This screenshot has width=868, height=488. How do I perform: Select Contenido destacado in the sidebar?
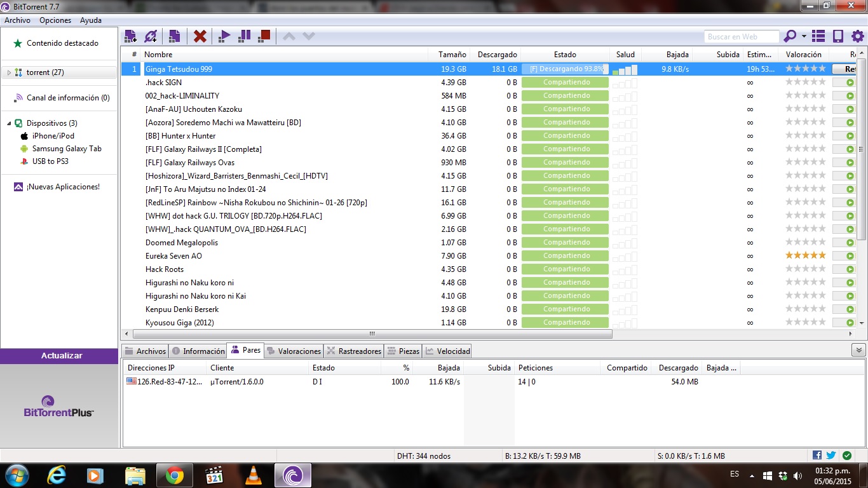(x=62, y=43)
